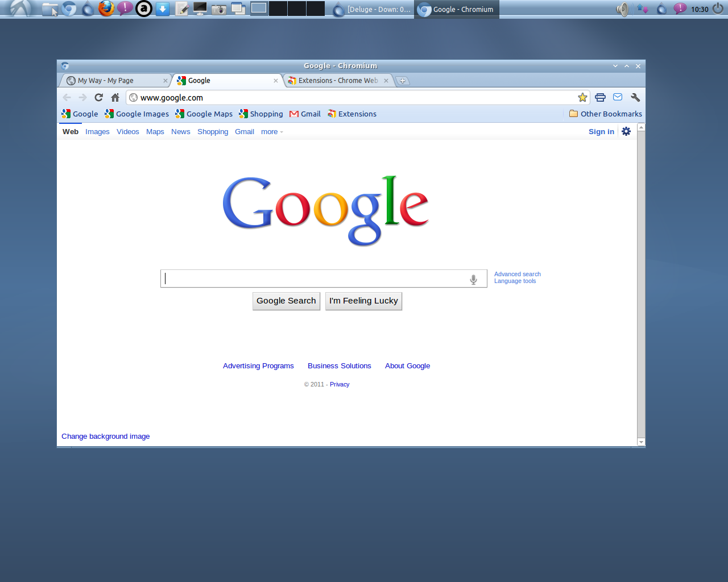
Task: Switch to My Way - My Page tab
Action: coord(114,81)
